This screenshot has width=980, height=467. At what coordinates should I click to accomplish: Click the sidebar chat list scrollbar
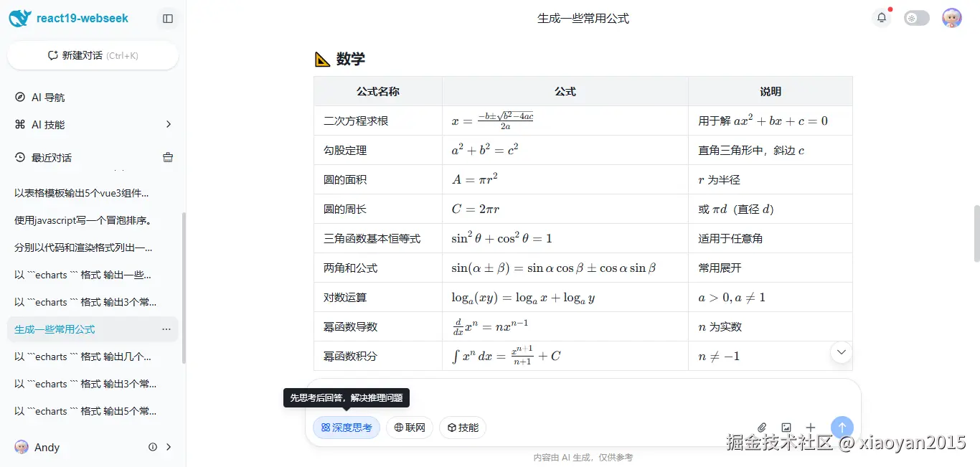click(184, 288)
